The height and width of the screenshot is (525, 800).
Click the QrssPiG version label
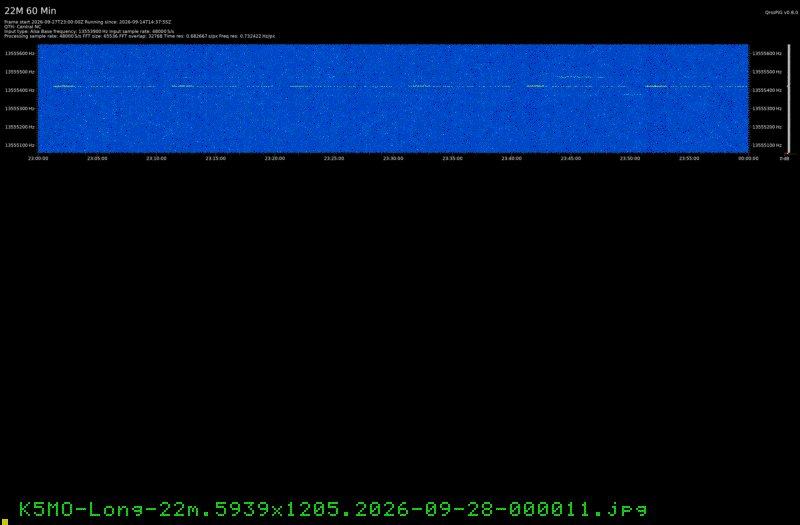[x=781, y=12]
